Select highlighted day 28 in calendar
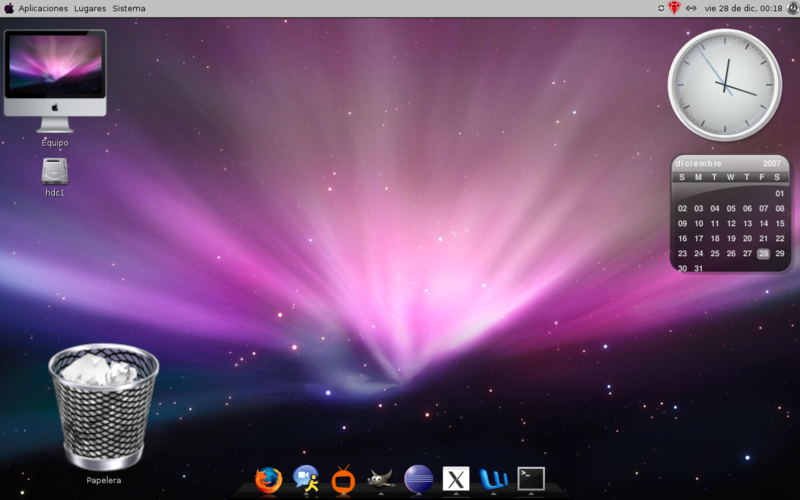The image size is (800, 500). pos(763,254)
